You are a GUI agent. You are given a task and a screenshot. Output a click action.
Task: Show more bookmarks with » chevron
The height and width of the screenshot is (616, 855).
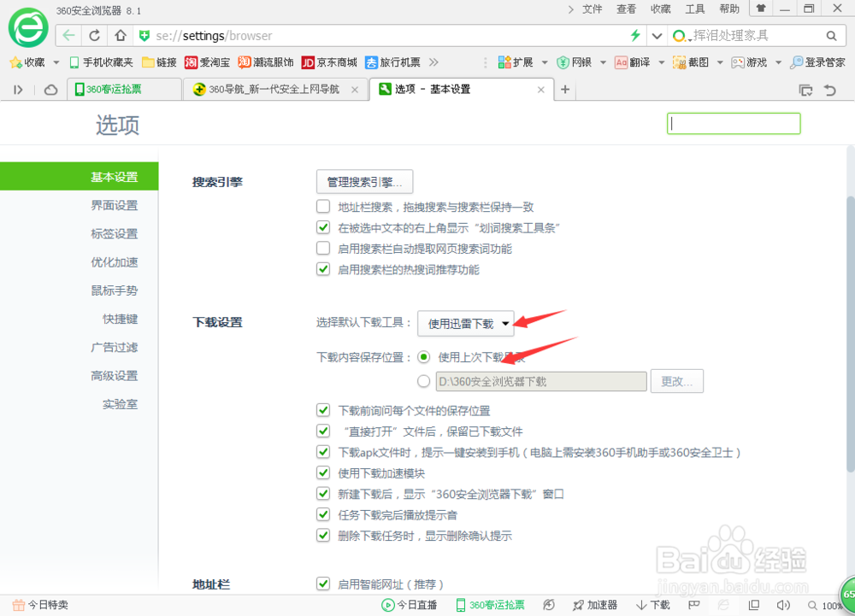[433, 62]
